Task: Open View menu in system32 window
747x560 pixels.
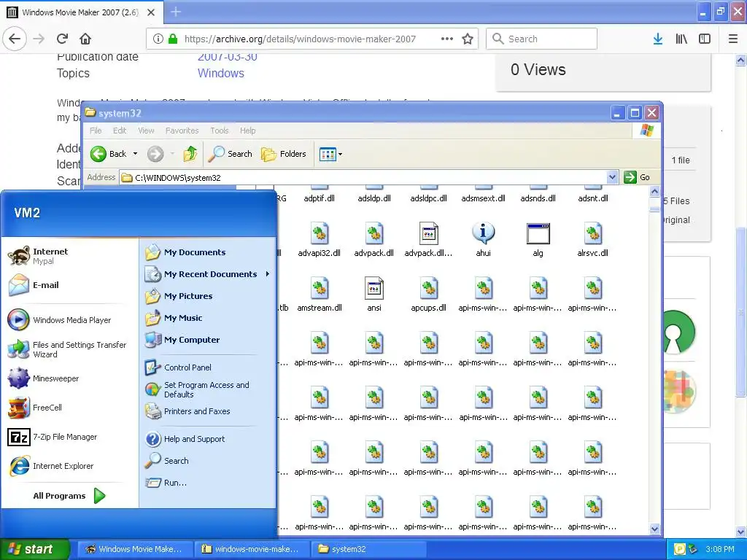Action: (x=146, y=131)
